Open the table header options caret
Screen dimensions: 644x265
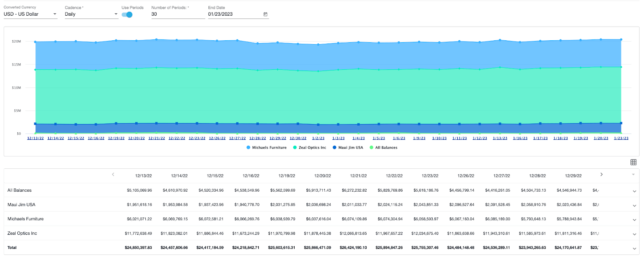coord(633,175)
